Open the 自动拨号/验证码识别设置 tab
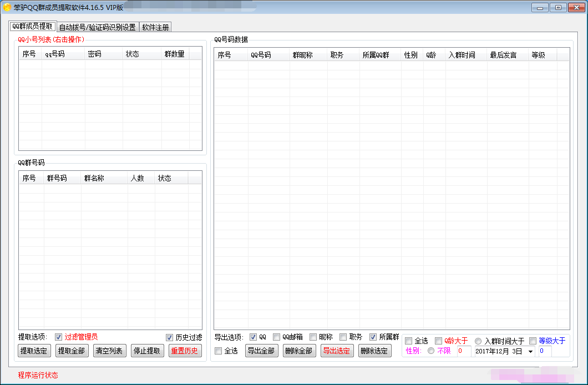This screenshot has width=588, height=385. click(x=98, y=27)
